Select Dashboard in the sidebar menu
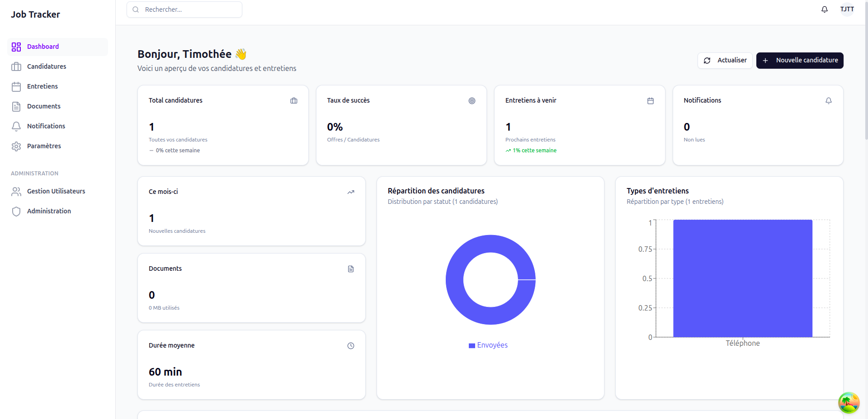This screenshot has width=868, height=419. click(x=43, y=47)
